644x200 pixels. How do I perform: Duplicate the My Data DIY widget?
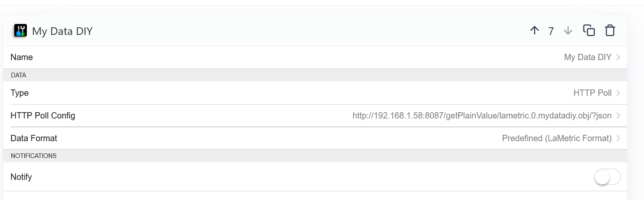tap(589, 31)
